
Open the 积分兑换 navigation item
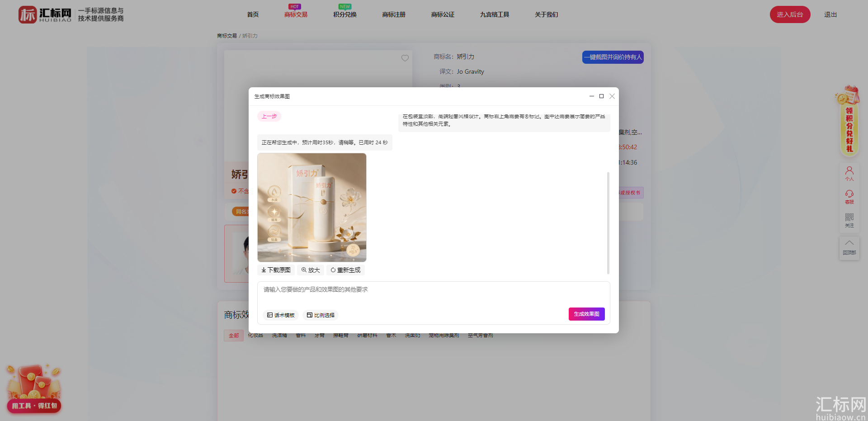click(345, 14)
